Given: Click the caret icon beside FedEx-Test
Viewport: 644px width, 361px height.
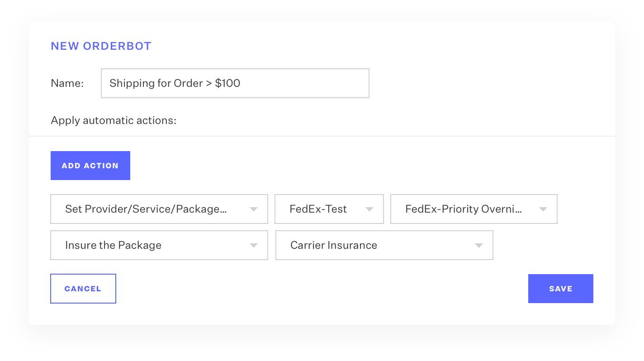Looking at the screenshot, I should [369, 209].
